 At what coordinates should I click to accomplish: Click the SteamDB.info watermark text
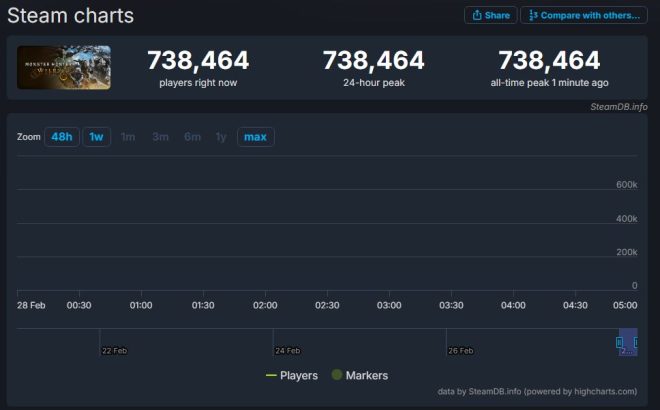point(619,107)
